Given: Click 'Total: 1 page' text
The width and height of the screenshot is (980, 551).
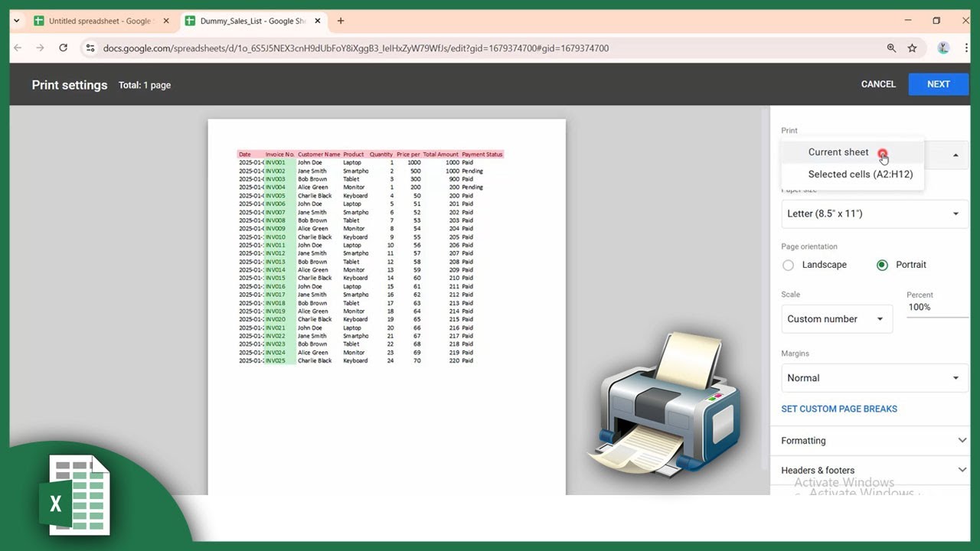Looking at the screenshot, I should (x=145, y=85).
